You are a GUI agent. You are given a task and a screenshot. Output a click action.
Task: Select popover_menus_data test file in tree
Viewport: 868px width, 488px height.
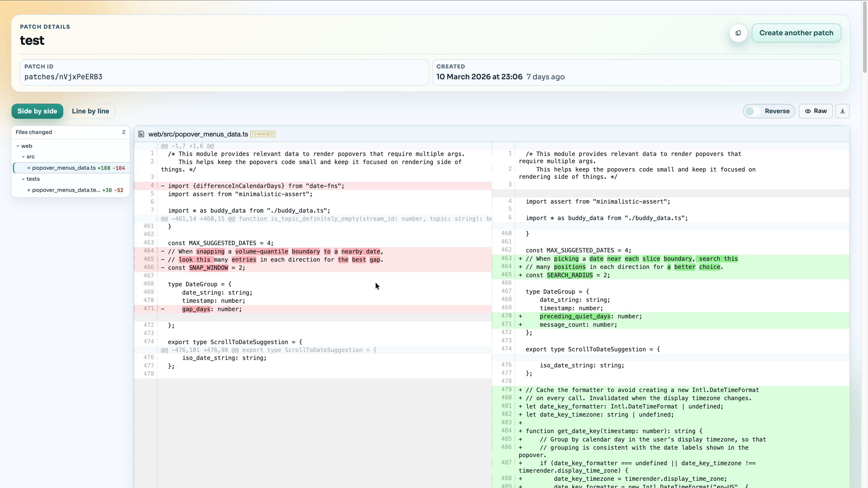pyautogui.click(x=66, y=190)
